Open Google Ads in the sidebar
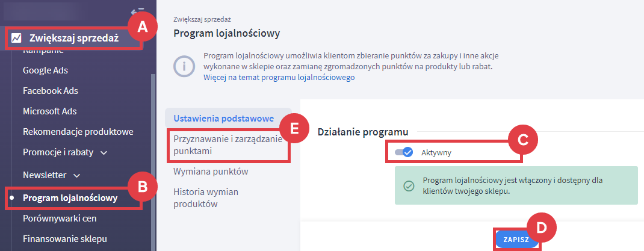 pos(45,70)
